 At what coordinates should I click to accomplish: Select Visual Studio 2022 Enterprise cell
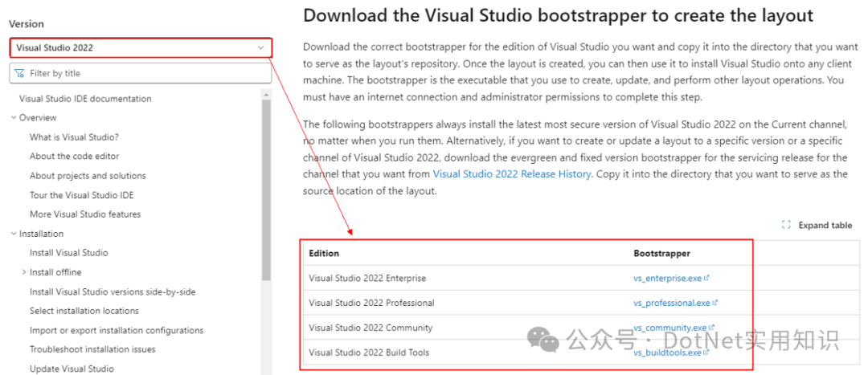(367, 278)
